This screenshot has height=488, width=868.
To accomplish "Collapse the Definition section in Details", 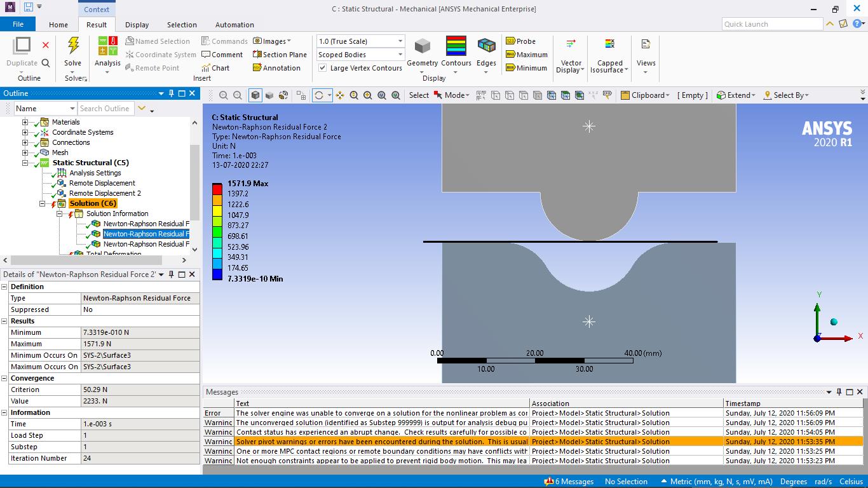I will click(x=4, y=287).
